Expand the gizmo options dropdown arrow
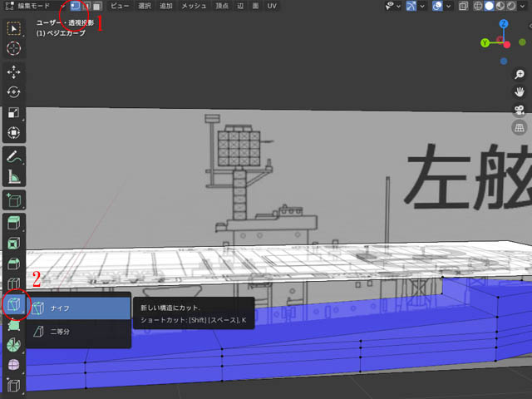532x399 pixels. [x=422, y=6]
